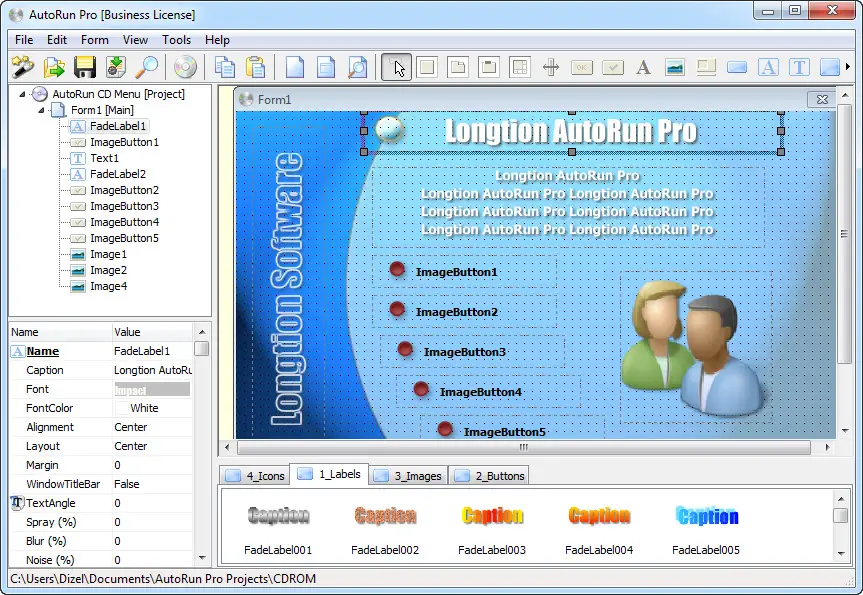The height and width of the screenshot is (595, 863).
Task: Click the WindowTitleBar value False
Action: pyautogui.click(x=152, y=484)
